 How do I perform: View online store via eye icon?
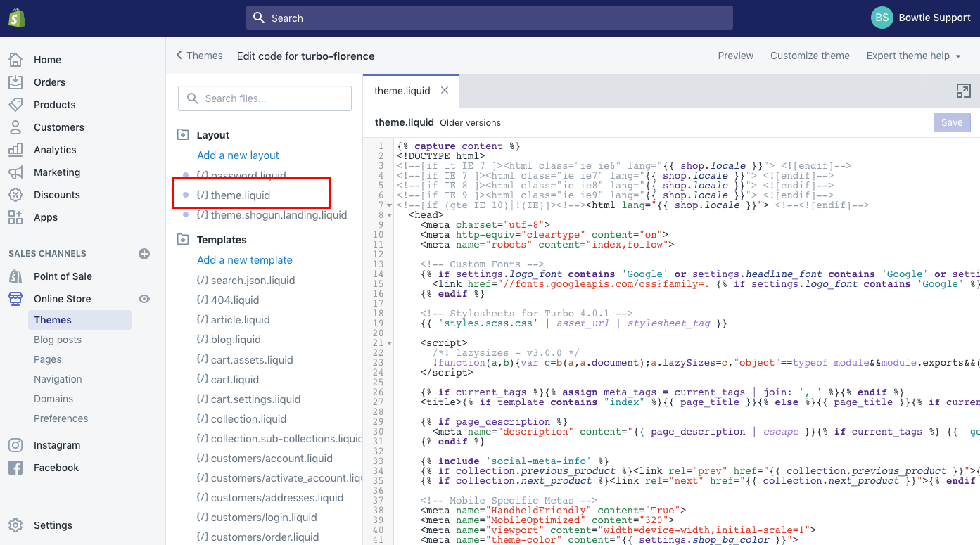coord(144,299)
